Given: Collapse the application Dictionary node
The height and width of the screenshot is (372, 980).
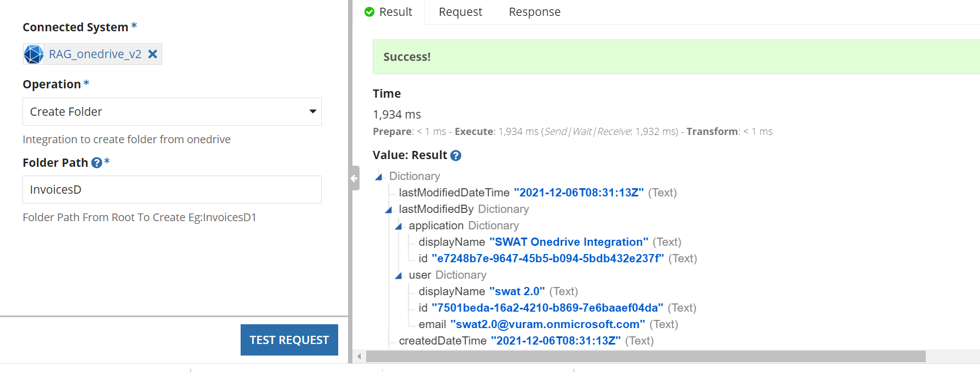Looking at the screenshot, I should pyautogui.click(x=398, y=226).
